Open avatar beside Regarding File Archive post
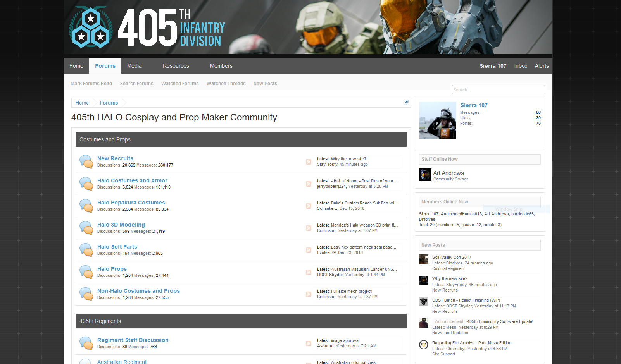The image size is (621, 364). pos(424,344)
